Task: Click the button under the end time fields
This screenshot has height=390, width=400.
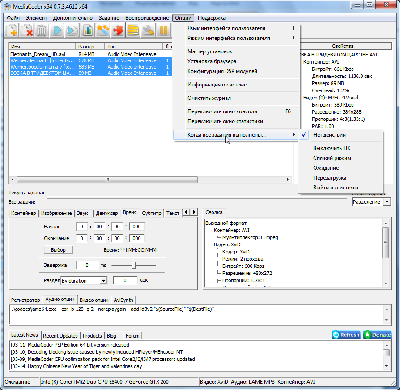Action: click(x=58, y=250)
